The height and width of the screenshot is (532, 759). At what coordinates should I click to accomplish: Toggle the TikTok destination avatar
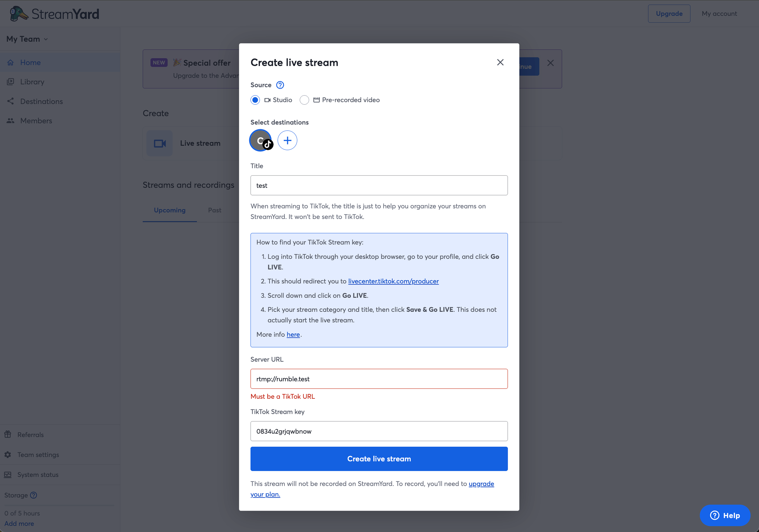tap(260, 141)
